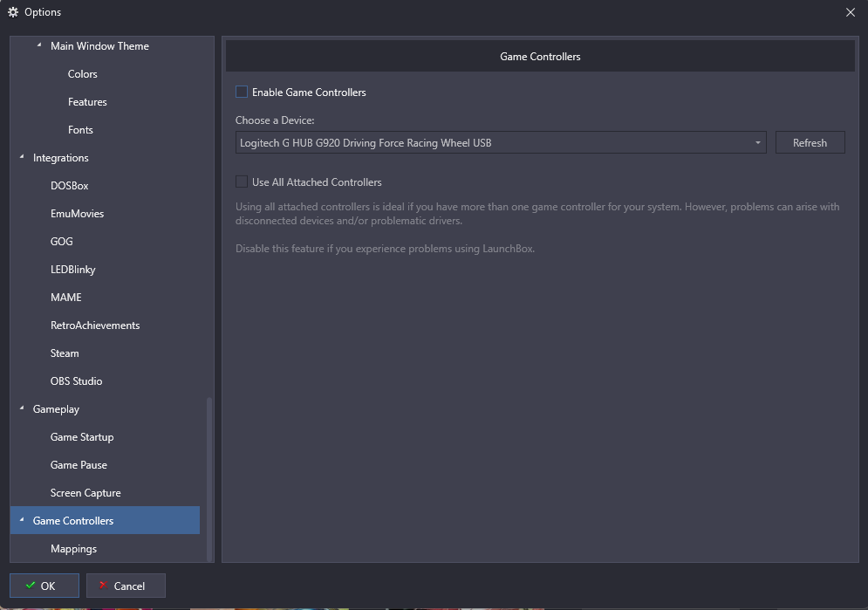Select the LEDBlinky integration option

(72, 270)
